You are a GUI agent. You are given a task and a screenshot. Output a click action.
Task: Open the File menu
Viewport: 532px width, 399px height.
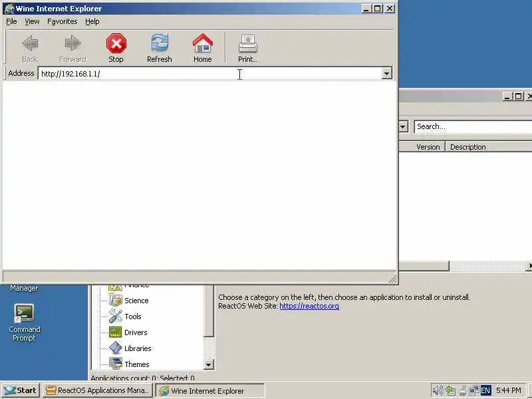pyautogui.click(x=11, y=21)
